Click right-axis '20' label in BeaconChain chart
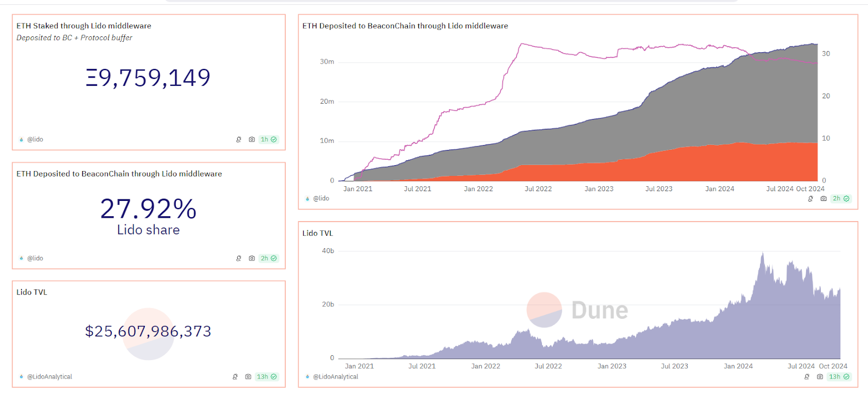The height and width of the screenshot is (397, 868). (826, 96)
